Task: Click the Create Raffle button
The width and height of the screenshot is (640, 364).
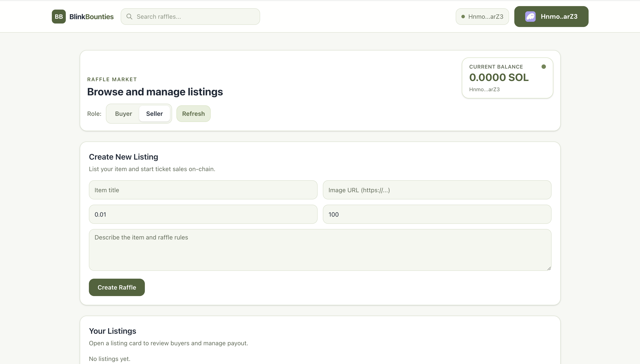Action: coord(117,287)
